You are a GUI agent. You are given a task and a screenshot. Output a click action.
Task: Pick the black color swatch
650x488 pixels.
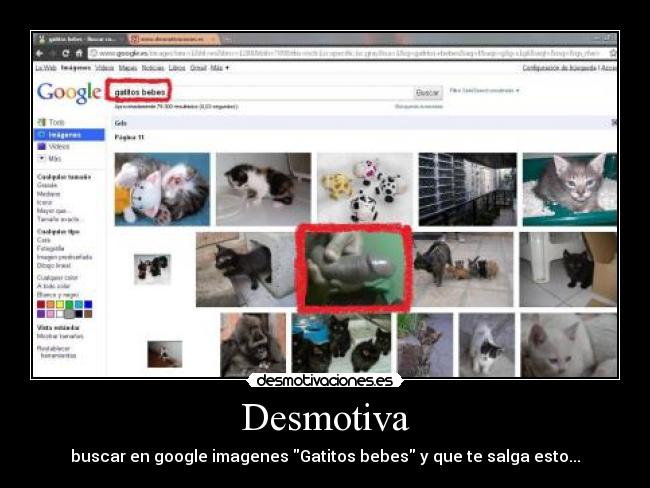point(79,314)
